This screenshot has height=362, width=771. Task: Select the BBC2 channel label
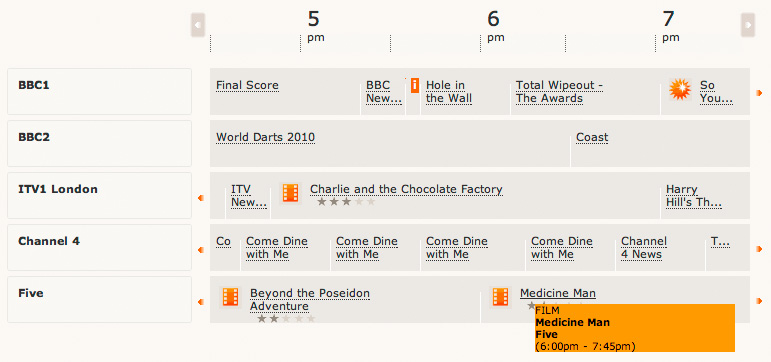(34, 137)
